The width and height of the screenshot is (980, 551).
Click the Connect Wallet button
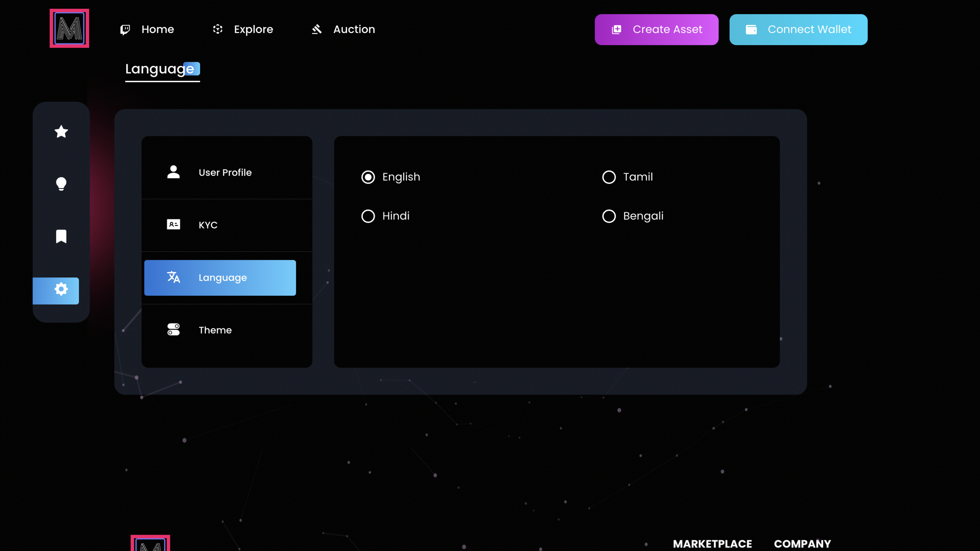pyautogui.click(x=798, y=29)
